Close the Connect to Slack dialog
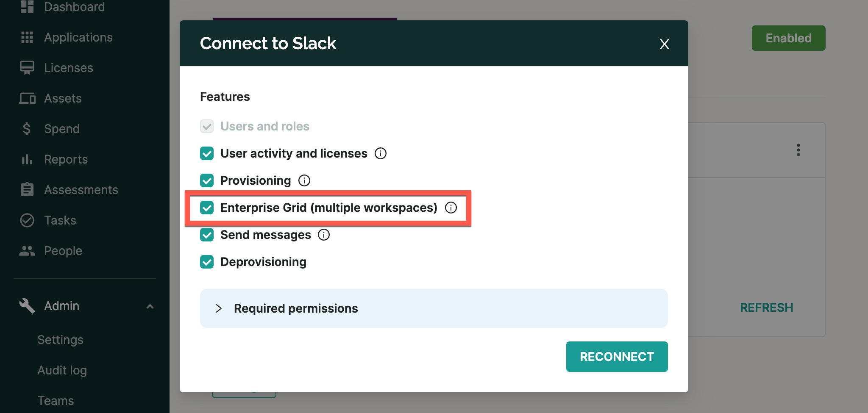 (x=665, y=44)
